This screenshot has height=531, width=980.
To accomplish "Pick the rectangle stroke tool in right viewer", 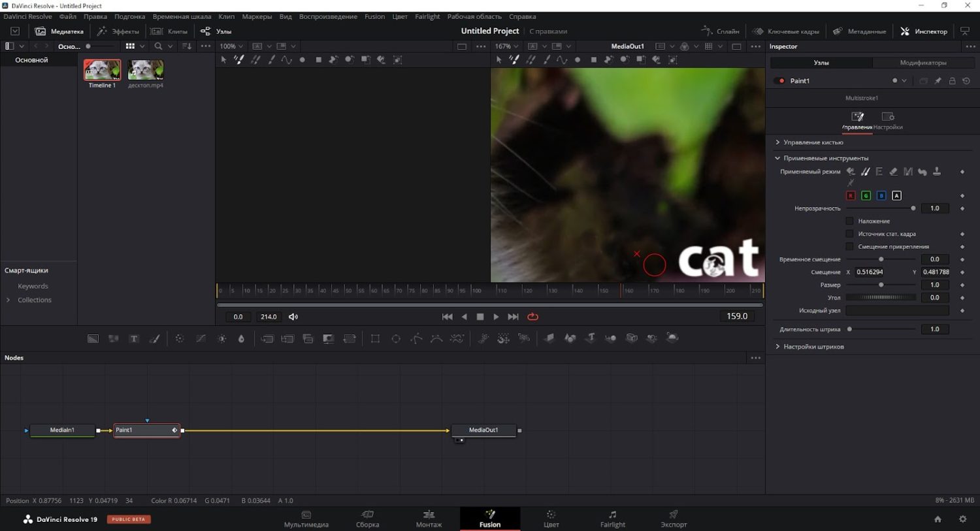I will tap(593, 59).
